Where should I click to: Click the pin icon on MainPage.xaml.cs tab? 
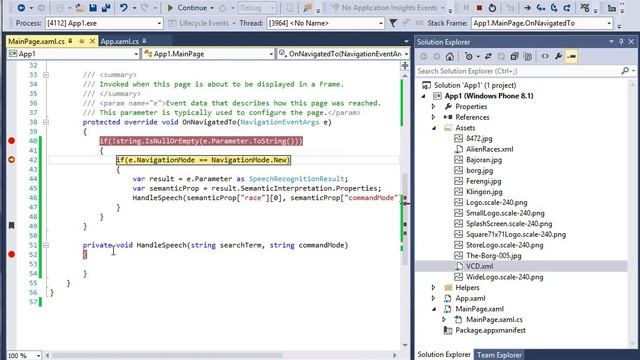[x=82, y=41]
